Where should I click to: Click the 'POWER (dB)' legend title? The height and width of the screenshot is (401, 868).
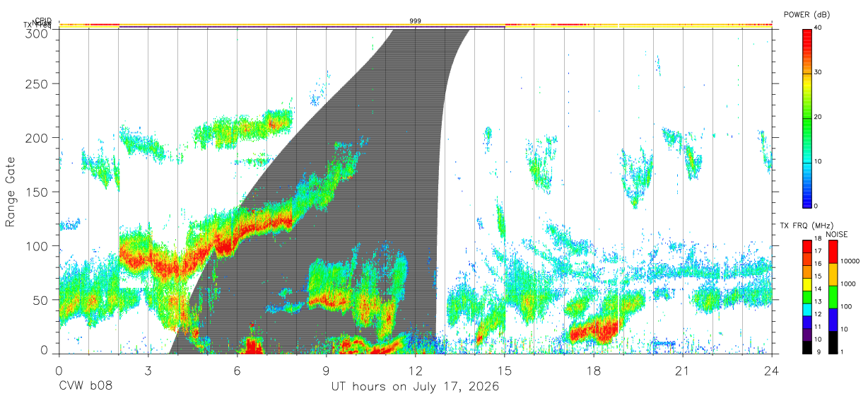(807, 14)
